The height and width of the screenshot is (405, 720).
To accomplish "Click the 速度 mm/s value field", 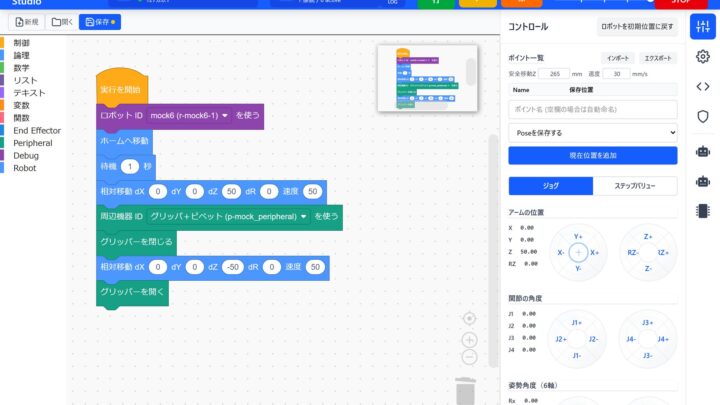I will (x=616, y=73).
